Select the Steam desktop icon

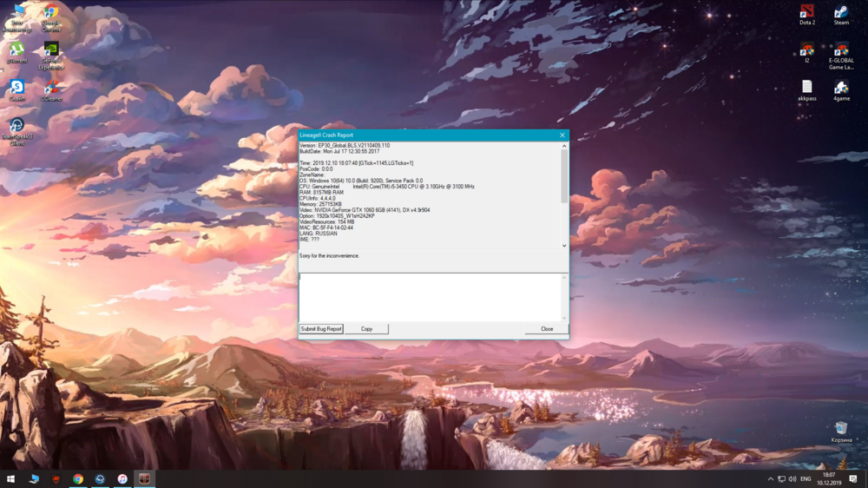[x=841, y=14]
